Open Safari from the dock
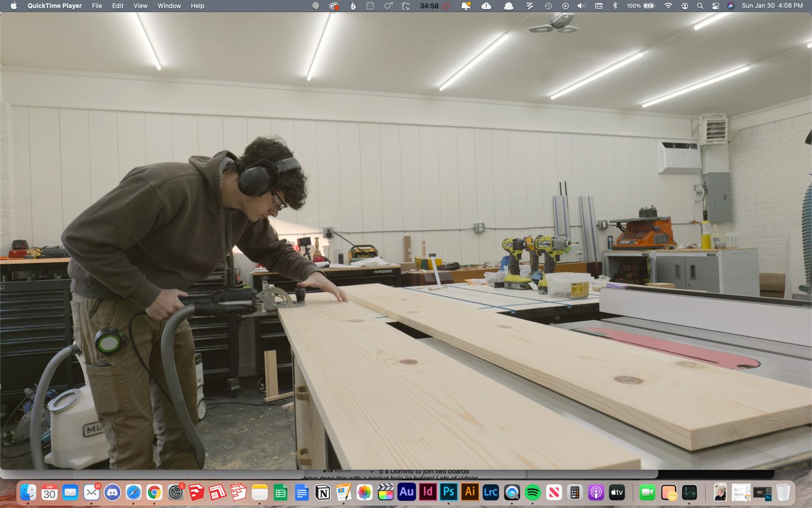Screen dimensions: 812x508 134,492
